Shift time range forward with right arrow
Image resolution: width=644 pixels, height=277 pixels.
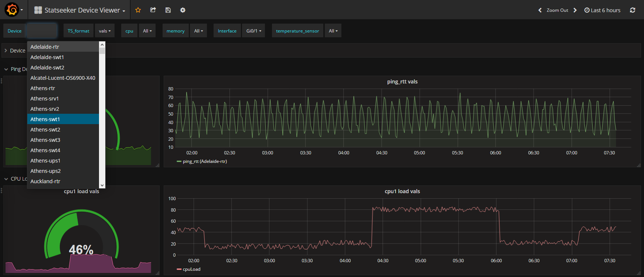pyautogui.click(x=575, y=10)
